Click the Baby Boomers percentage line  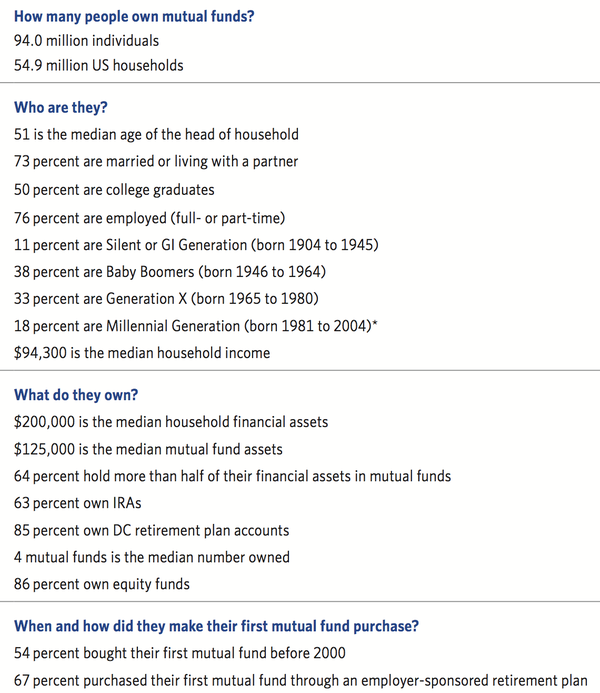(170, 272)
